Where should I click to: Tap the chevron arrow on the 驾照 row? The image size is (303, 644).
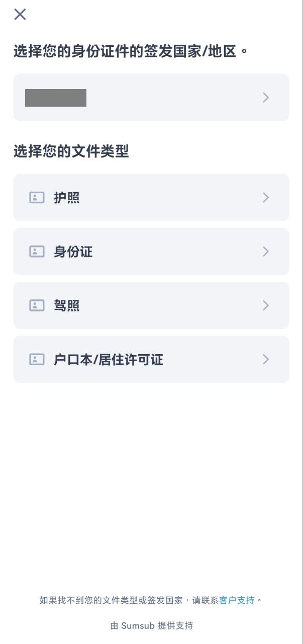(x=266, y=305)
